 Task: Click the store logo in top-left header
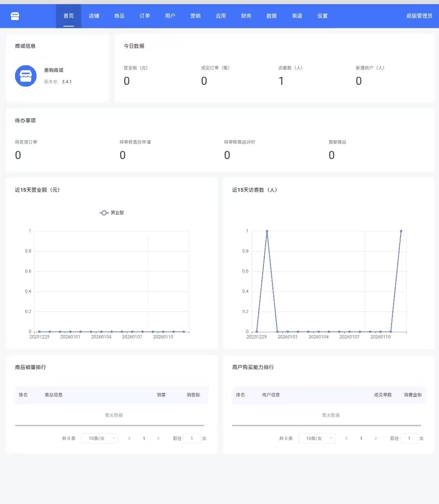coord(15,16)
